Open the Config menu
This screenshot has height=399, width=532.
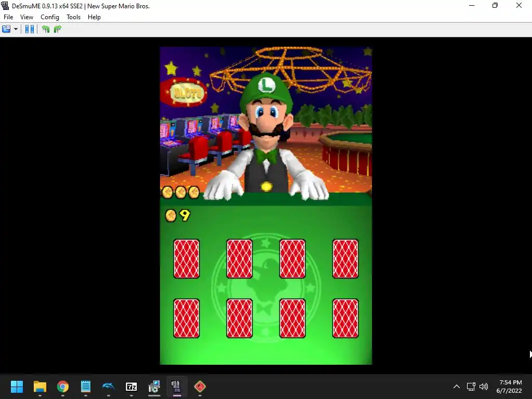point(50,17)
